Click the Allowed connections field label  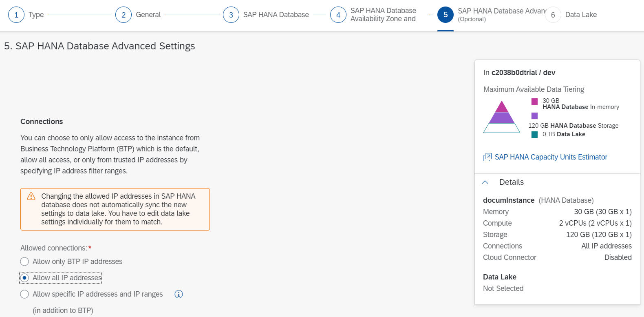pyautogui.click(x=54, y=248)
